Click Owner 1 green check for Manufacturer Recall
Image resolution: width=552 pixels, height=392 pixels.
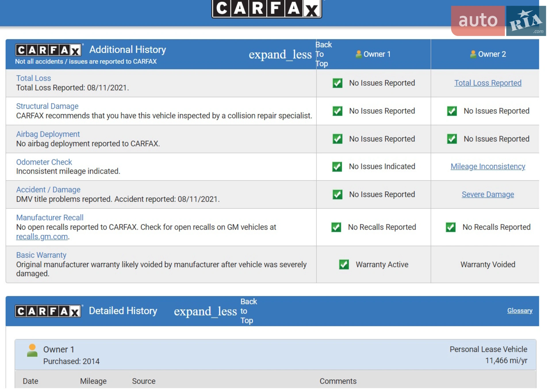[x=336, y=227]
